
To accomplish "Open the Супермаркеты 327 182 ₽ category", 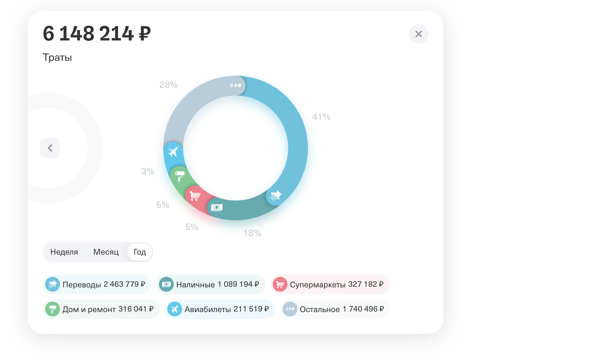I will tap(330, 284).
